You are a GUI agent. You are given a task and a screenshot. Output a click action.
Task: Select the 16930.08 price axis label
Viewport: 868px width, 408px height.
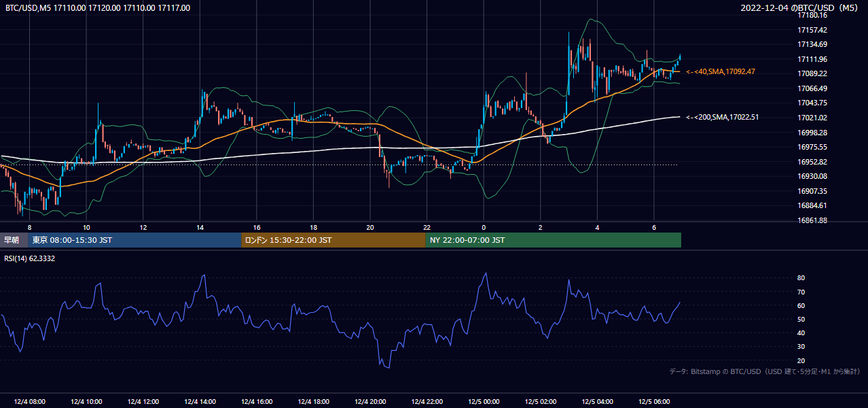point(812,176)
